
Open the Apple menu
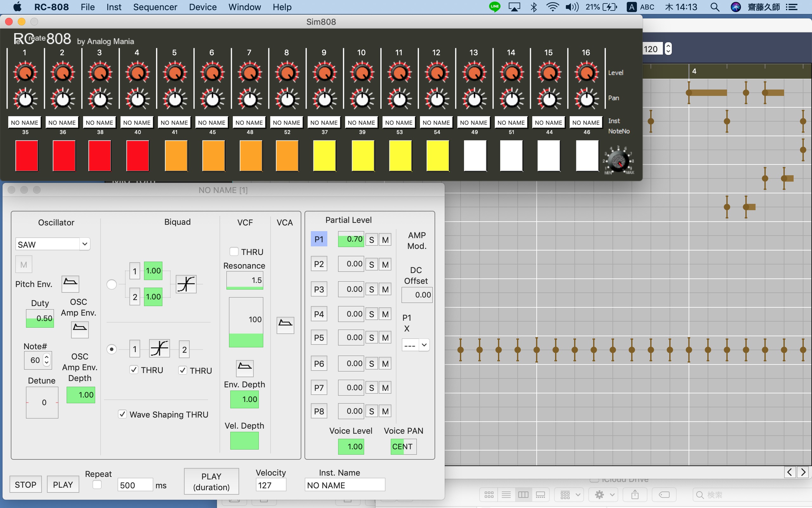(x=17, y=7)
